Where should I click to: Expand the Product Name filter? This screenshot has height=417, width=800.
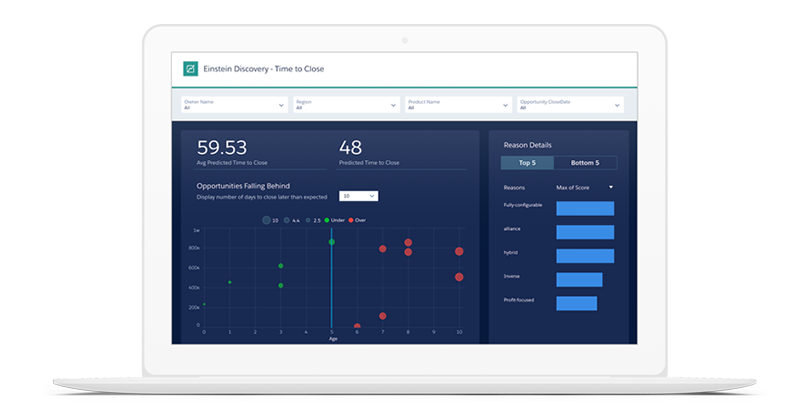tap(458, 105)
